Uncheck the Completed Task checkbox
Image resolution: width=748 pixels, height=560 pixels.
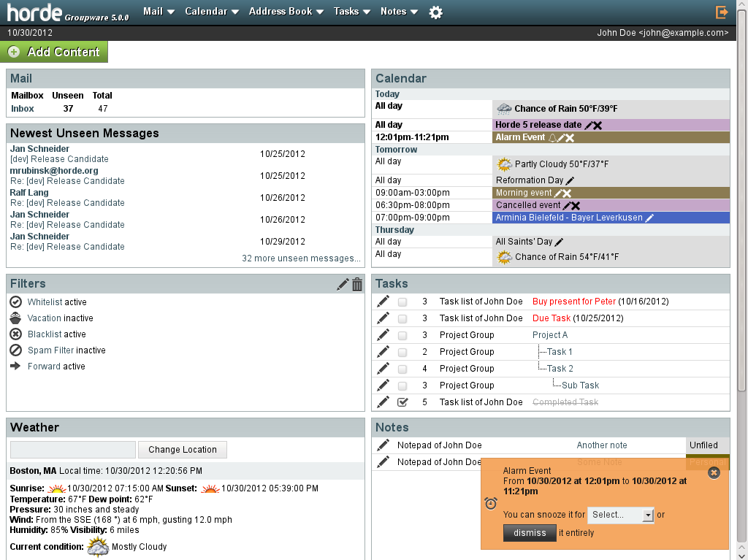[x=402, y=402]
